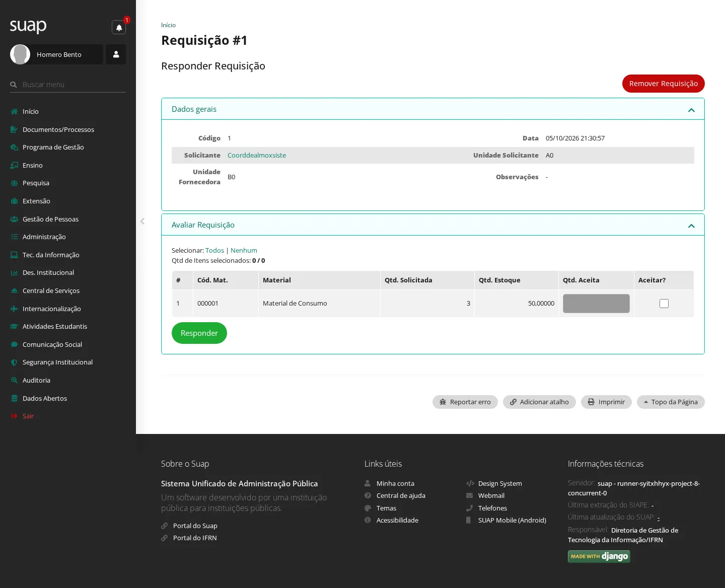Click the Segurança Institucional shield icon
The image size is (725, 588).
coord(14,362)
